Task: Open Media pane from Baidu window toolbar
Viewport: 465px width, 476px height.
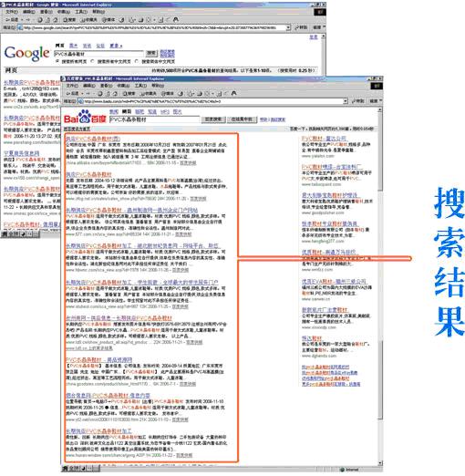Action: coord(168,93)
